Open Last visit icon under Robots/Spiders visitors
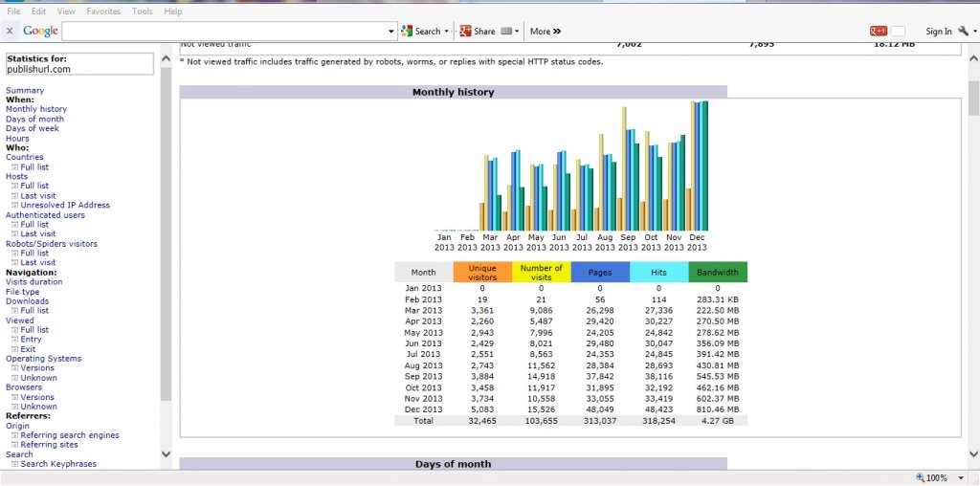This screenshot has height=486, width=980. point(15,262)
